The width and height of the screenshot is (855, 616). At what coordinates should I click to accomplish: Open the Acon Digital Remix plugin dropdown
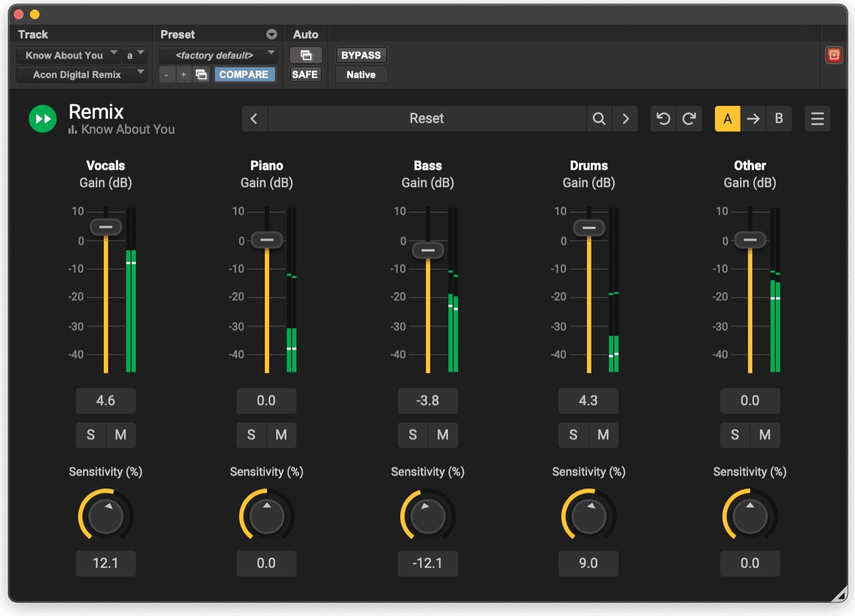coord(82,74)
